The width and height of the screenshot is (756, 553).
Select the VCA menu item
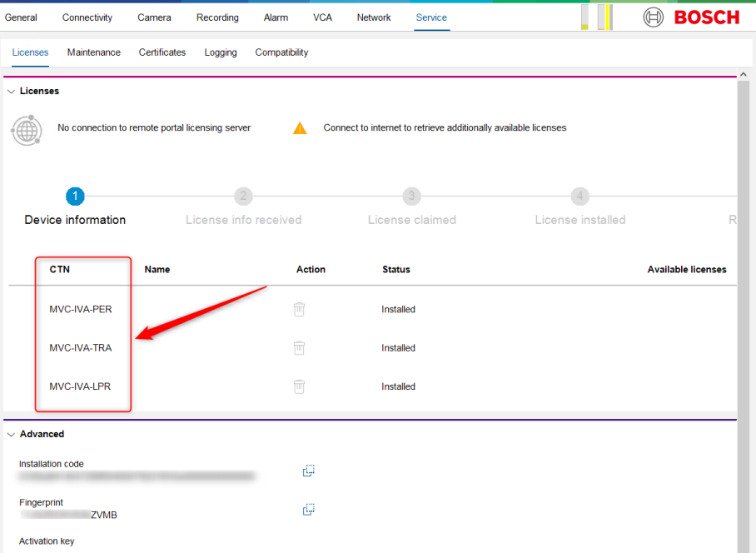click(x=322, y=17)
